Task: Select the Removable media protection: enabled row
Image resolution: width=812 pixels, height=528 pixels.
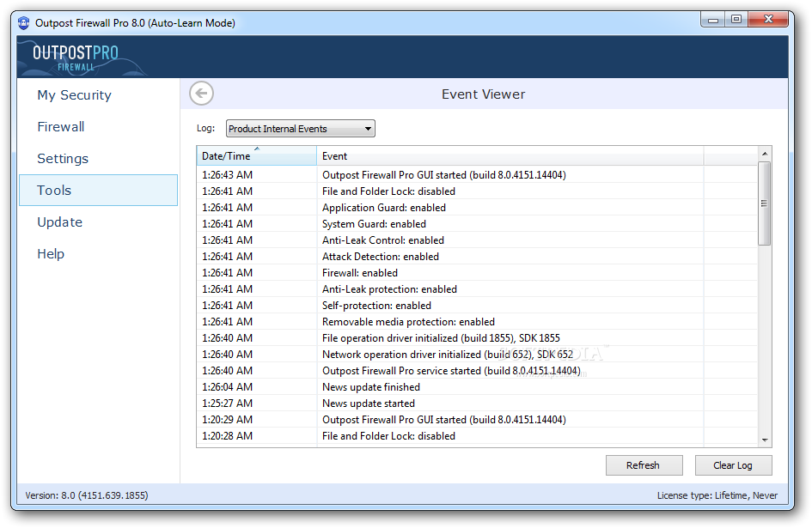Action: point(476,321)
